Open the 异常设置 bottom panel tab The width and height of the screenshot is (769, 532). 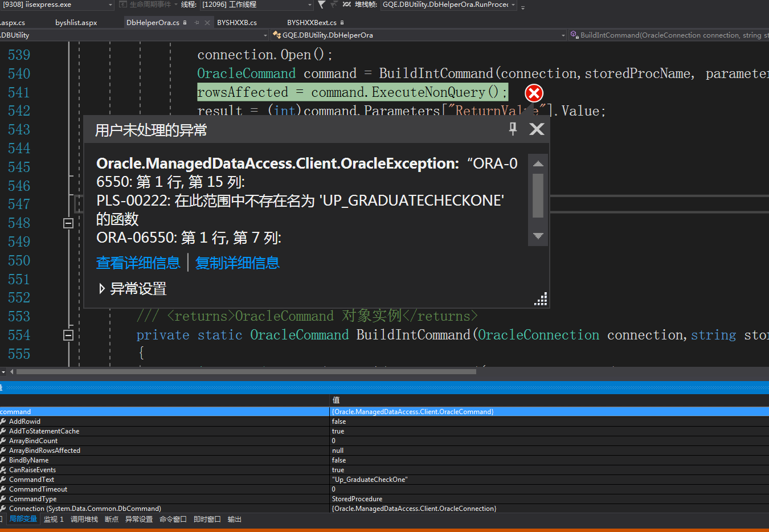pyautogui.click(x=139, y=519)
